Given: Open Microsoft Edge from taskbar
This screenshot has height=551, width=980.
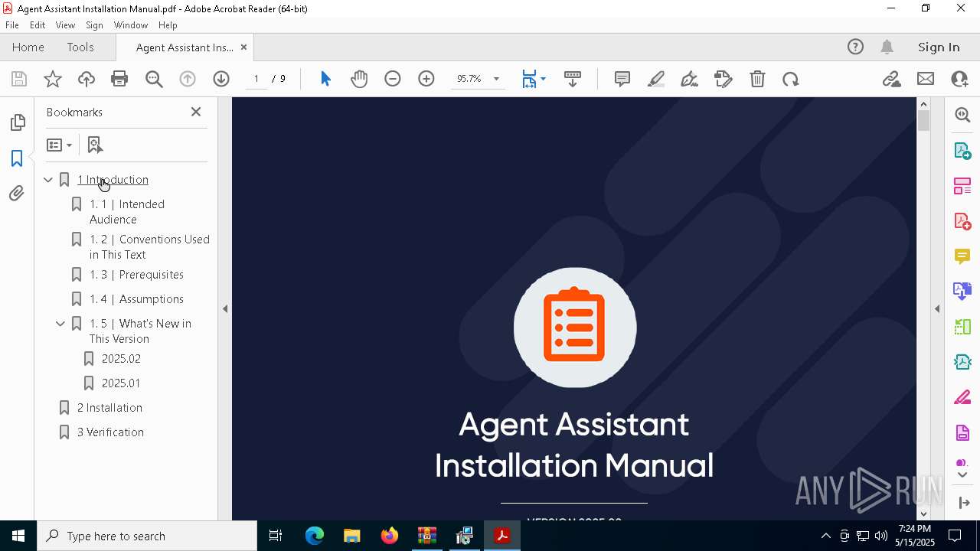Looking at the screenshot, I should coord(315,536).
